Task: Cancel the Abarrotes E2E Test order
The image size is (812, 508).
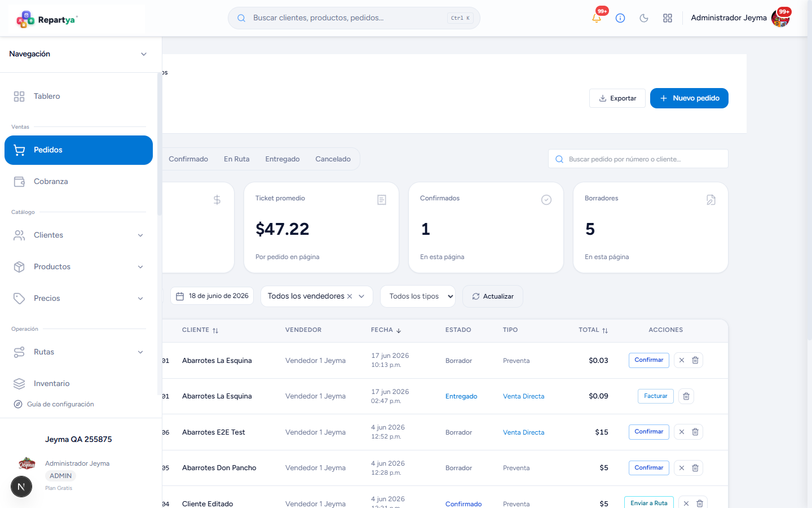Action: click(682, 432)
